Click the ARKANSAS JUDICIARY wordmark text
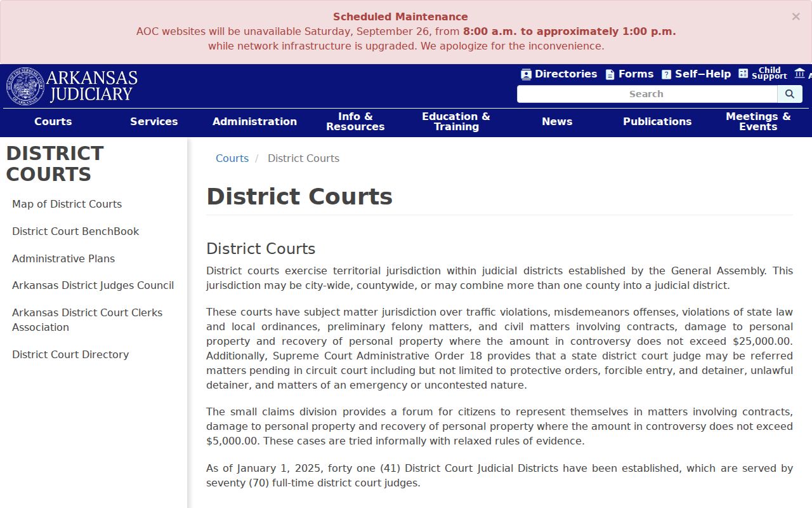 pos(92,86)
